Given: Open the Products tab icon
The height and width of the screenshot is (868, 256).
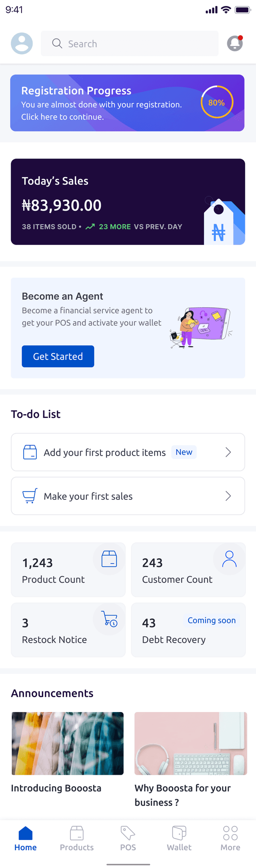Looking at the screenshot, I should click(77, 833).
